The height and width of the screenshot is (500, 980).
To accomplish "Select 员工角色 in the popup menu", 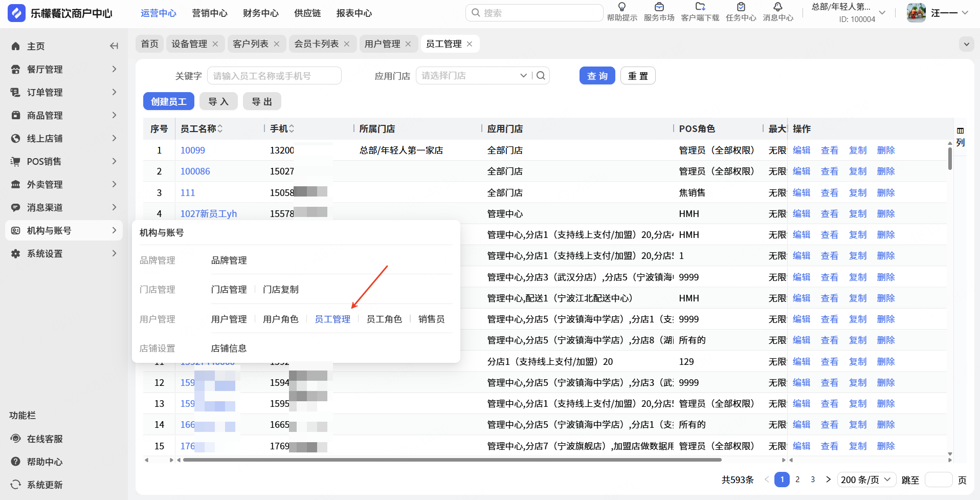I will point(384,319).
